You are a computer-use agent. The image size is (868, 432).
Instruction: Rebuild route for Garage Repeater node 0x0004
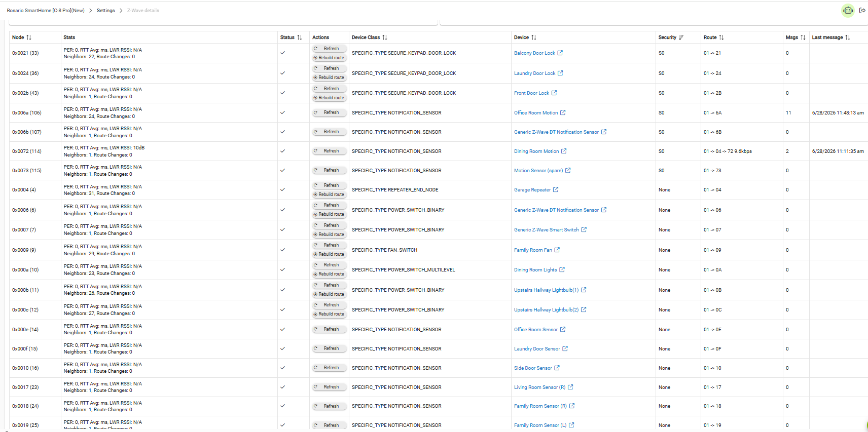tap(330, 194)
